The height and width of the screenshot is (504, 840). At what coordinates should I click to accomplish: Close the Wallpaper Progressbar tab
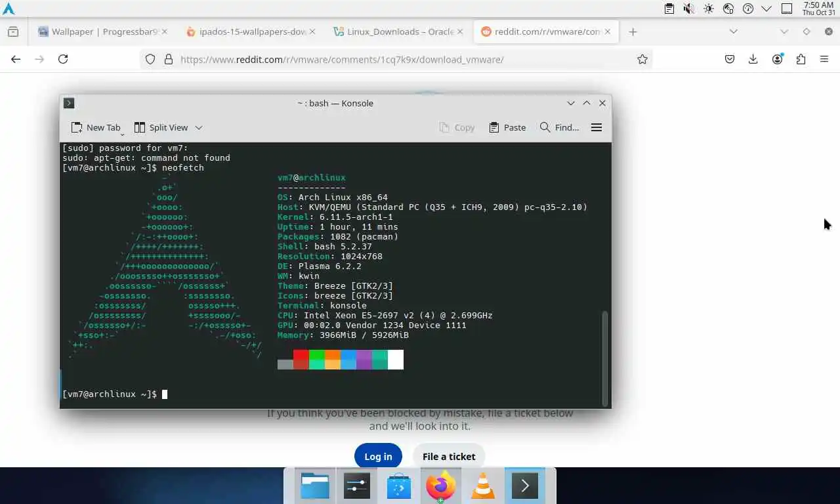pos(164,31)
